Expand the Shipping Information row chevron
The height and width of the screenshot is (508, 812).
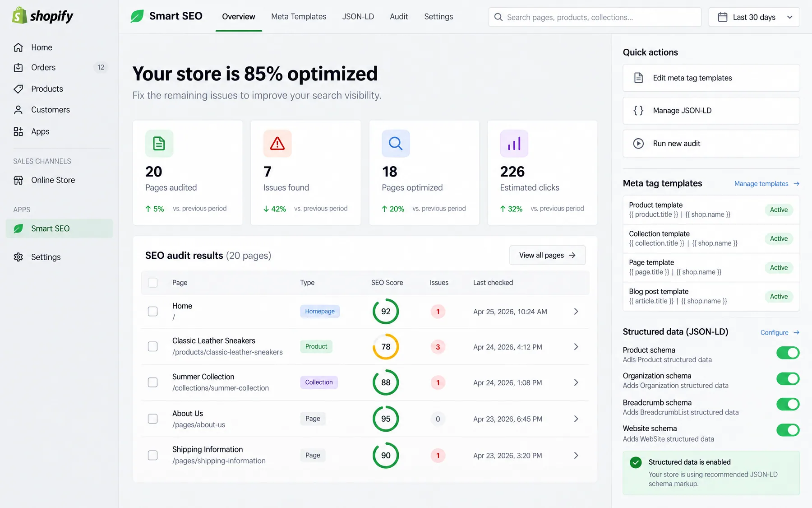coord(576,456)
